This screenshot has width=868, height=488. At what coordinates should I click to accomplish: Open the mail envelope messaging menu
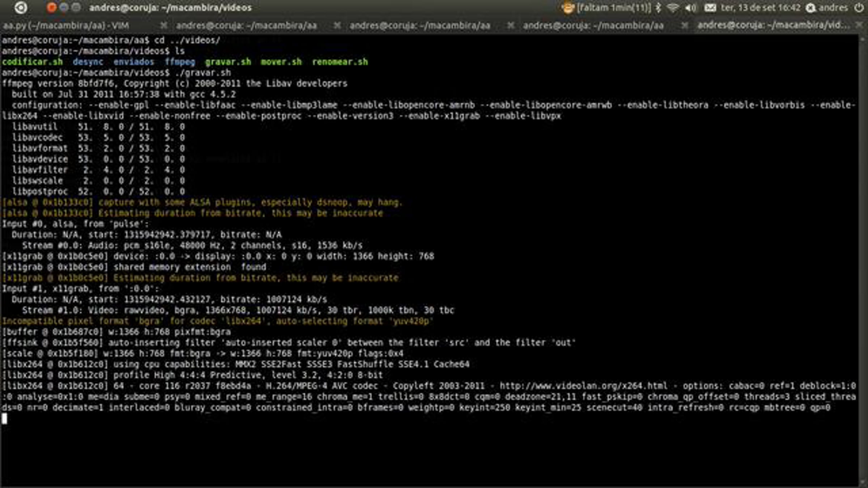point(710,8)
